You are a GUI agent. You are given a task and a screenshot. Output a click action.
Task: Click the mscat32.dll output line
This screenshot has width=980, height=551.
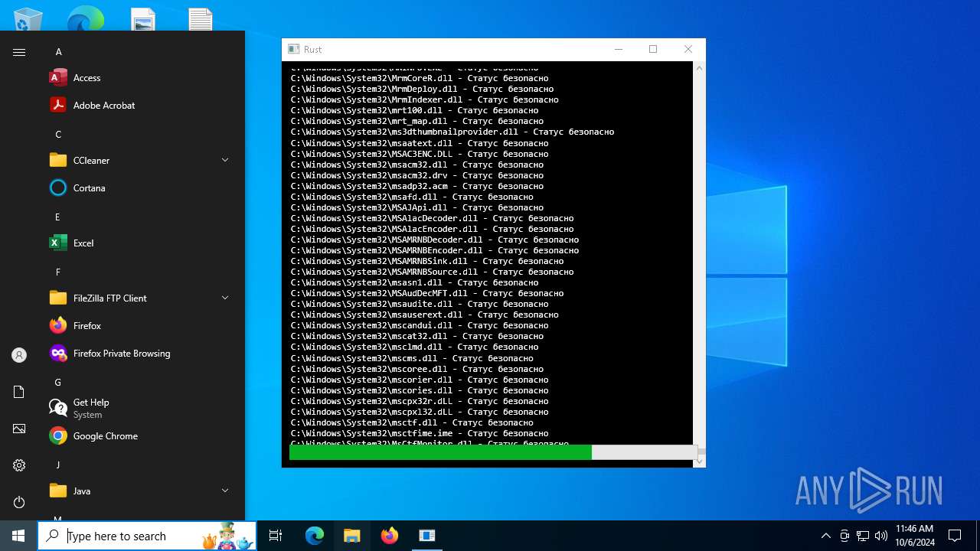[417, 336]
